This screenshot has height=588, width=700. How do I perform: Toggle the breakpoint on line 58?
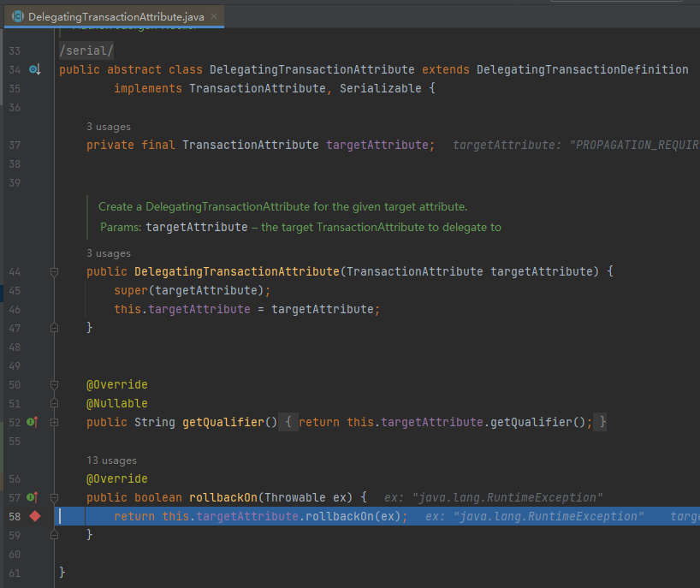[x=35, y=517]
